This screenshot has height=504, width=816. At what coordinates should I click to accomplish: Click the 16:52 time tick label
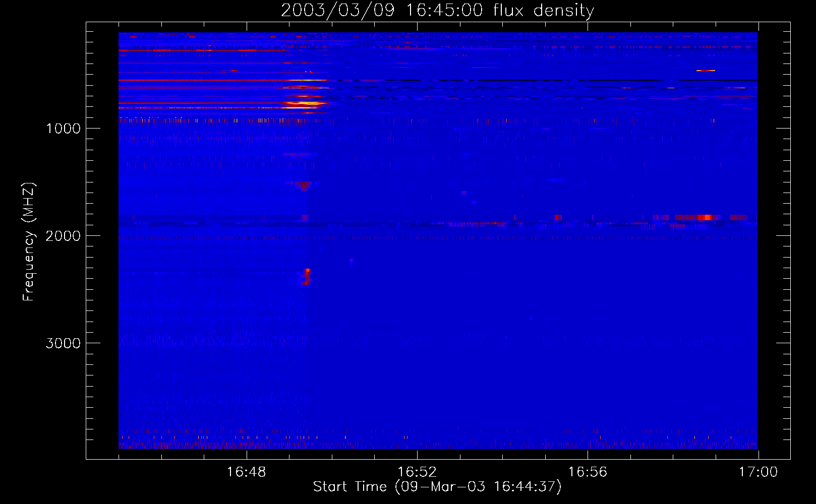tap(417, 472)
